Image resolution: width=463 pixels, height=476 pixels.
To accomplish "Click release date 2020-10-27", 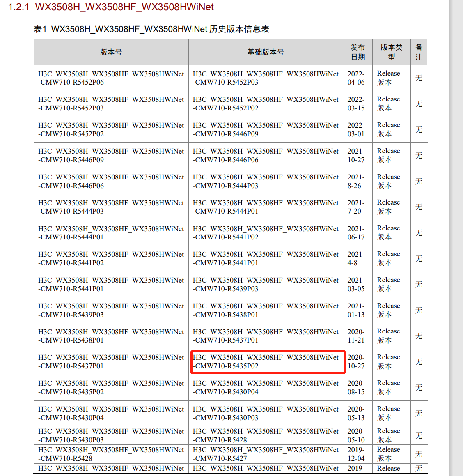I will 356,362.
